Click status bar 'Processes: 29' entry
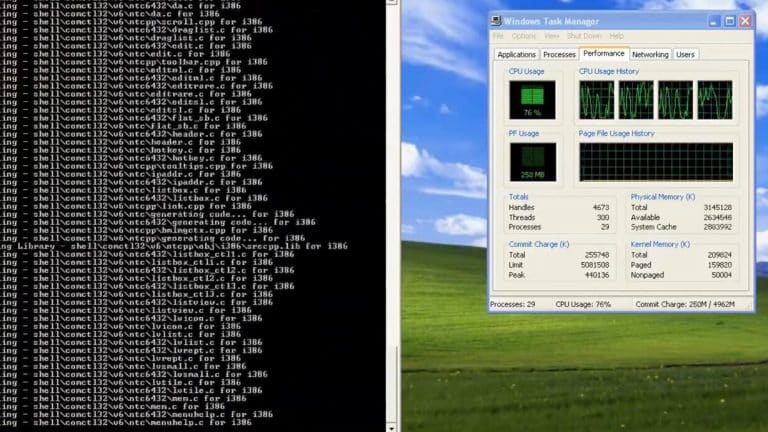 click(x=512, y=305)
